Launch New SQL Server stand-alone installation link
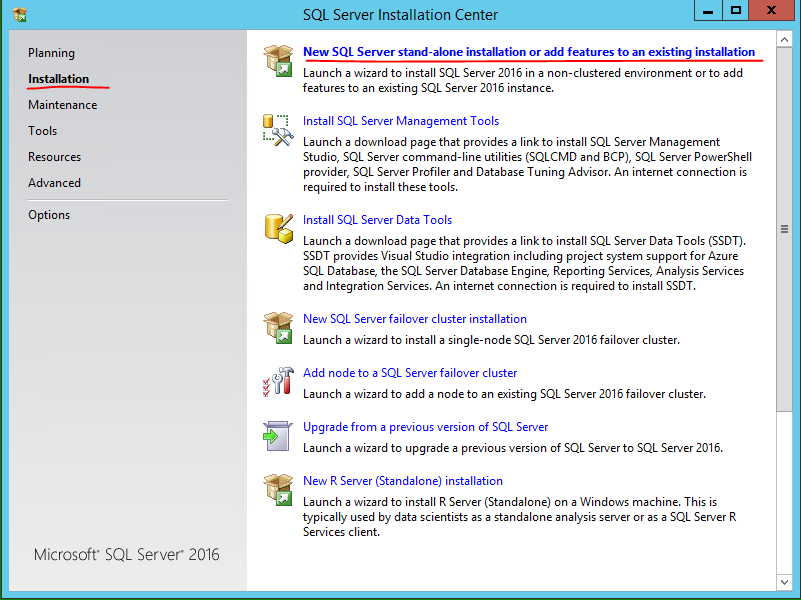801x600 pixels. (529, 52)
